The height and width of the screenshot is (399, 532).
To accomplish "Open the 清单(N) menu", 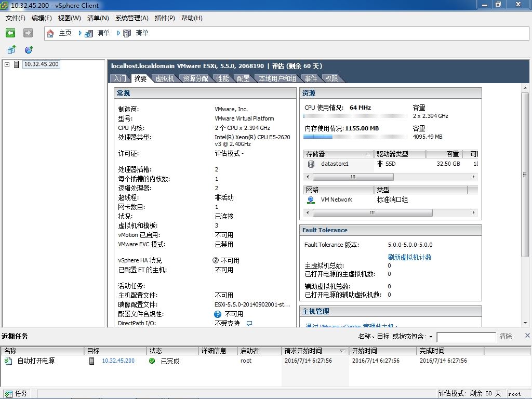I will (98, 18).
